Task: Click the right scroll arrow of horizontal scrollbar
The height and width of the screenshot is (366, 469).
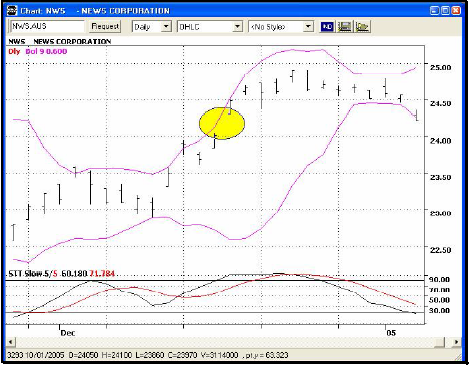Action: point(456,342)
